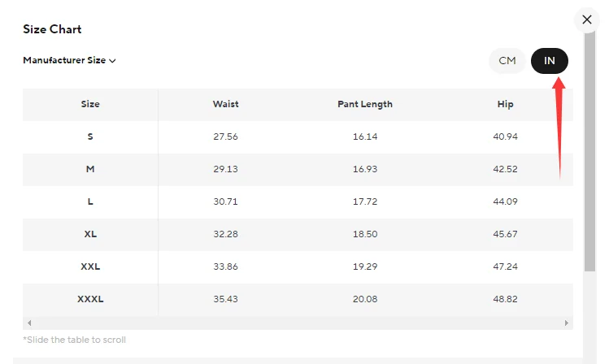Switch units to CM

[507, 61]
